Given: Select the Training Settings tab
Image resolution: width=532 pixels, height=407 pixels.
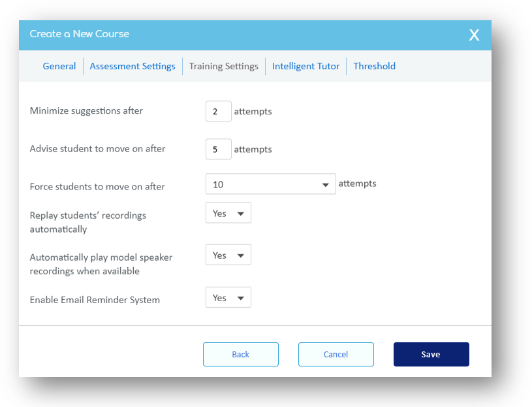Looking at the screenshot, I should coord(223,66).
